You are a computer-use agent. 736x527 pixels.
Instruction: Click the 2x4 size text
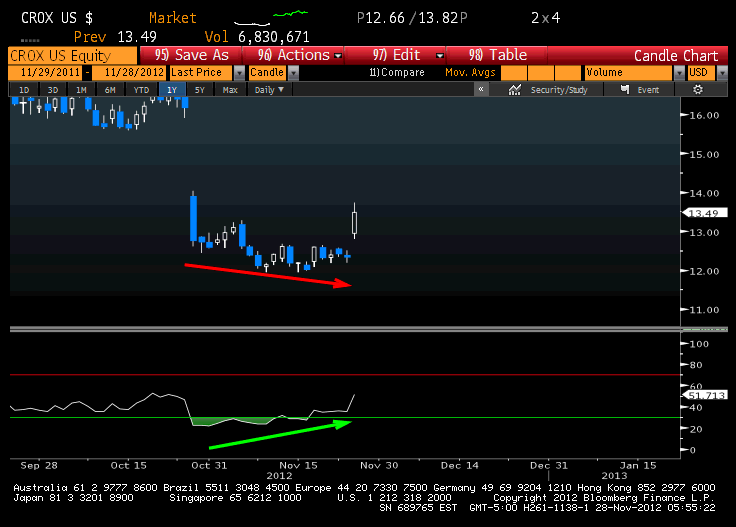pyautogui.click(x=545, y=18)
